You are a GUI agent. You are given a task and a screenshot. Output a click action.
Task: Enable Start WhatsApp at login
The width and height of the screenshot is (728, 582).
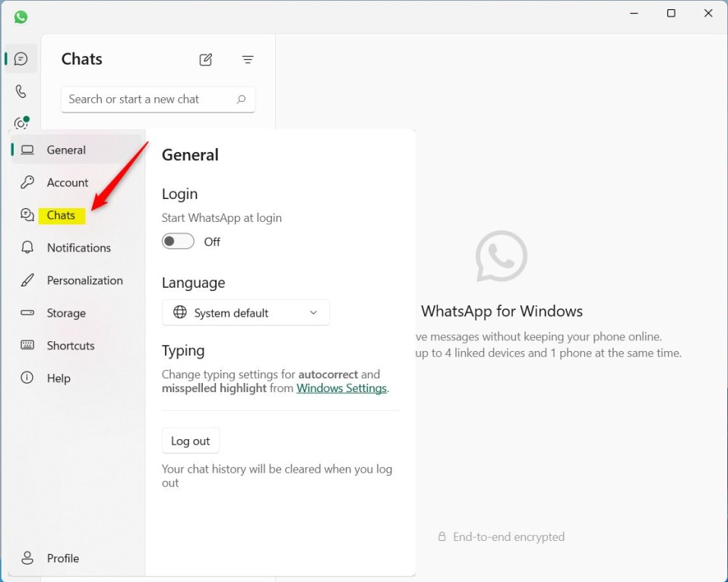coord(178,241)
